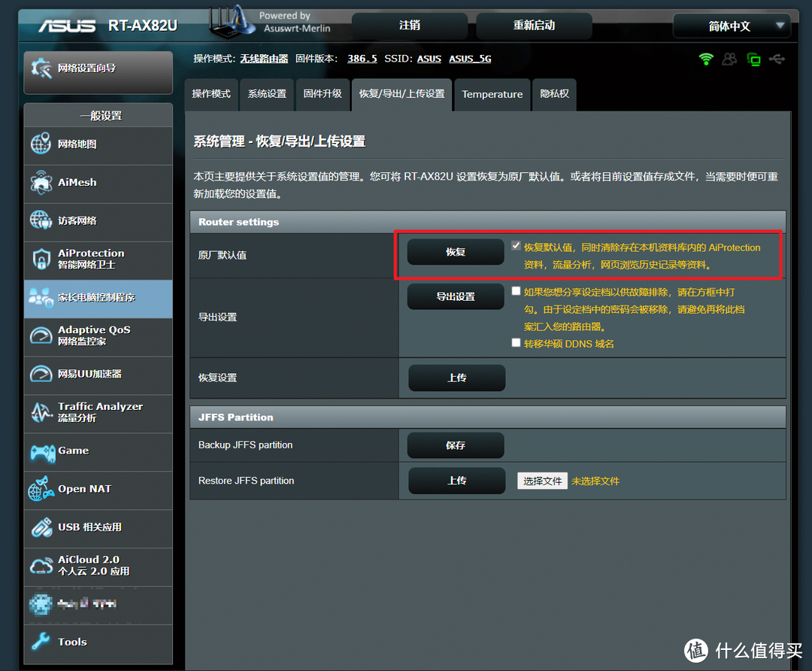Open the 网易UU加速器 speedometer icon
The width and height of the screenshot is (812, 671).
pyautogui.click(x=41, y=374)
